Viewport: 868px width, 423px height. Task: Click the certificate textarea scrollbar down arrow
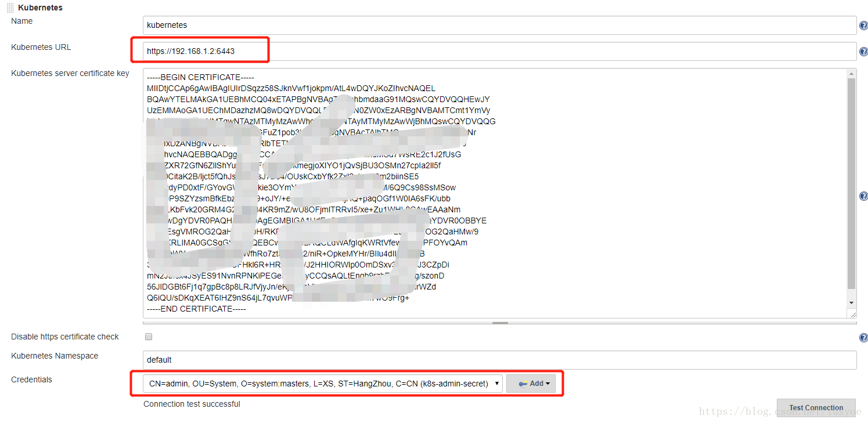click(x=852, y=303)
